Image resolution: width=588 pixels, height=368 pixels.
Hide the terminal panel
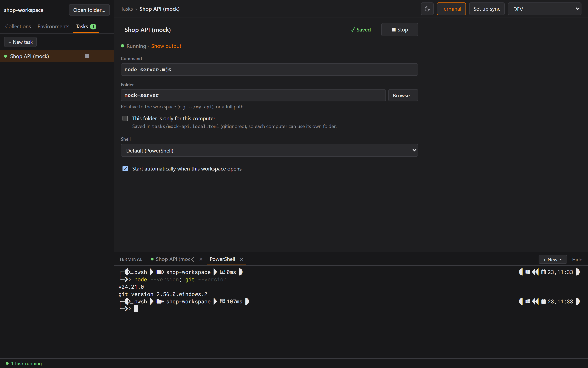(x=577, y=260)
